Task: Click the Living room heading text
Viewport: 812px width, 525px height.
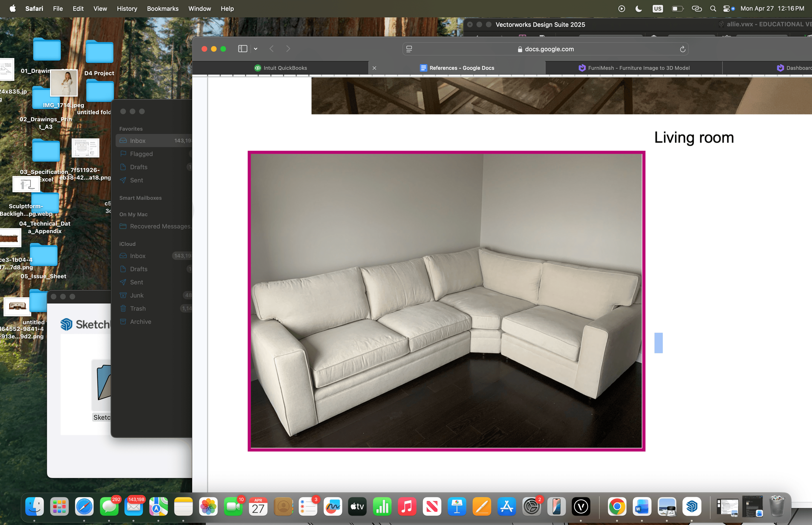Action: pos(694,137)
